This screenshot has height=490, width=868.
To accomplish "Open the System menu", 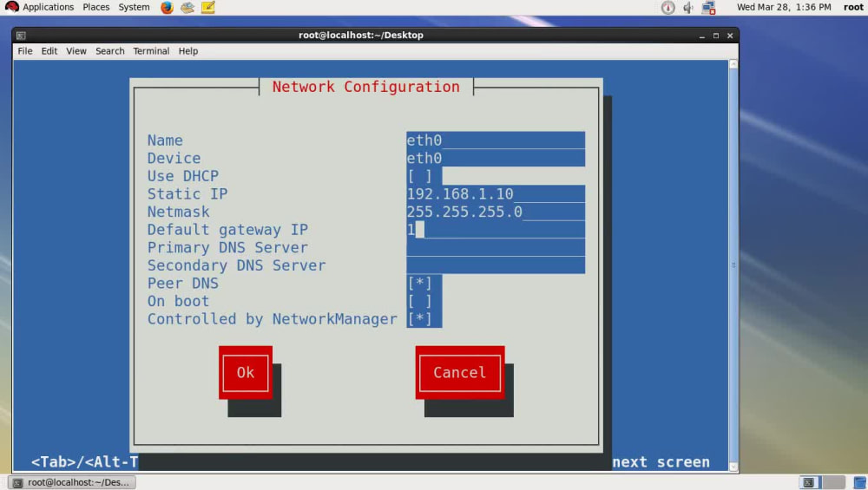I will (x=134, y=7).
